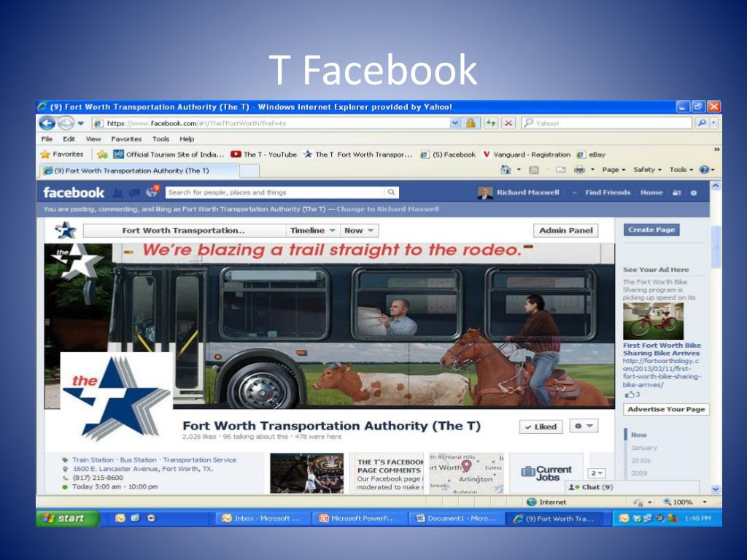Open The T - YouTube favorites link

264,155
